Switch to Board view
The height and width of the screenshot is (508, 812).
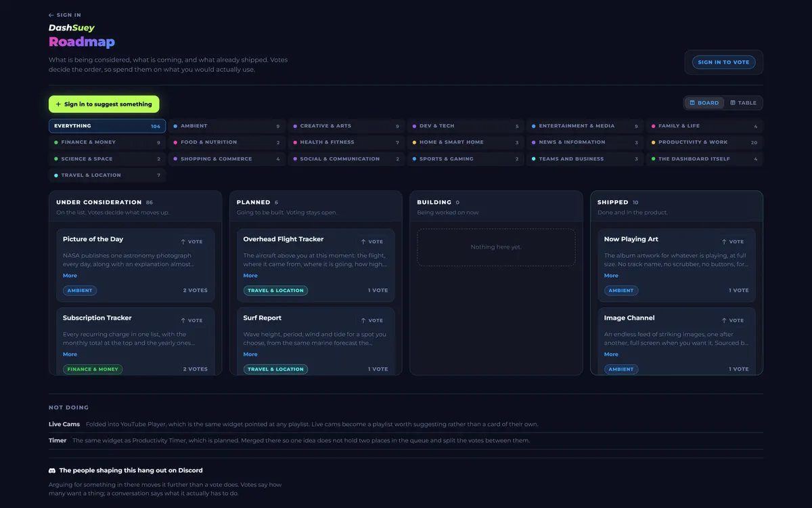point(704,103)
